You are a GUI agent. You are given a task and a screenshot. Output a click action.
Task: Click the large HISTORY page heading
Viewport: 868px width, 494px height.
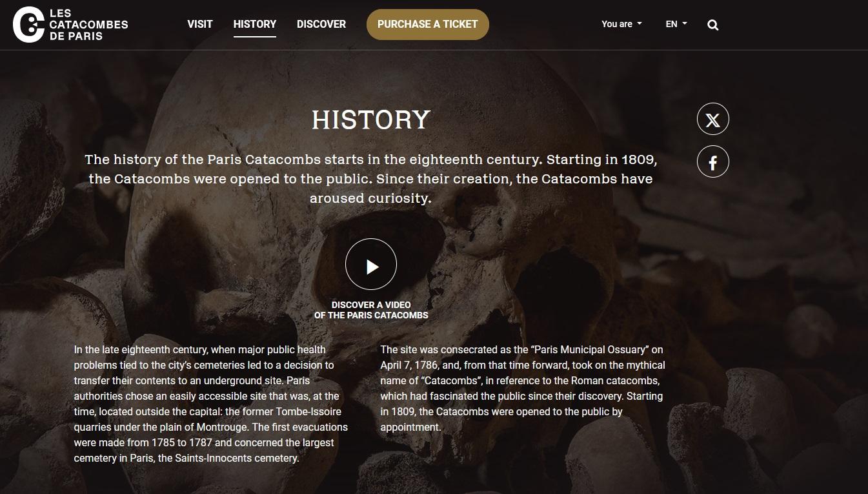(x=371, y=120)
